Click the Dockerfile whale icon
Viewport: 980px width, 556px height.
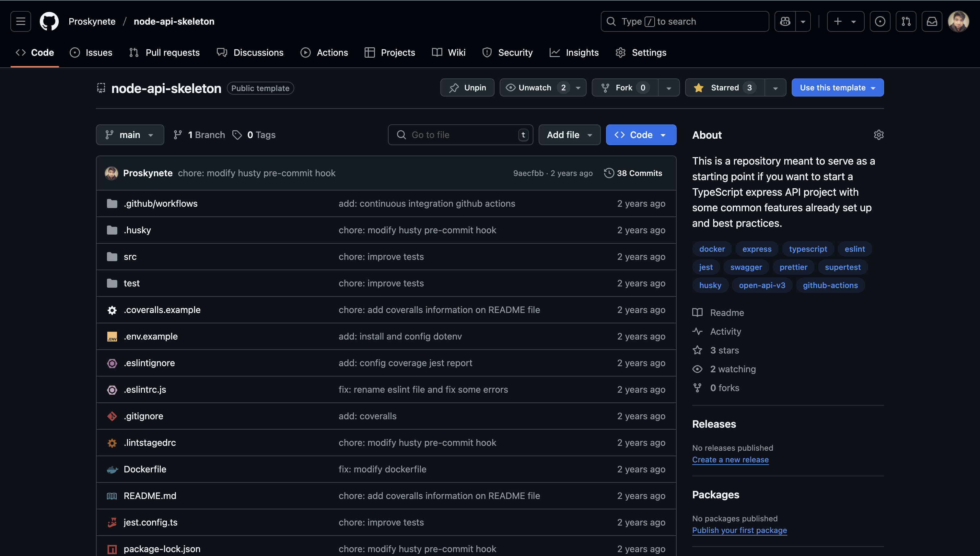coord(112,469)
